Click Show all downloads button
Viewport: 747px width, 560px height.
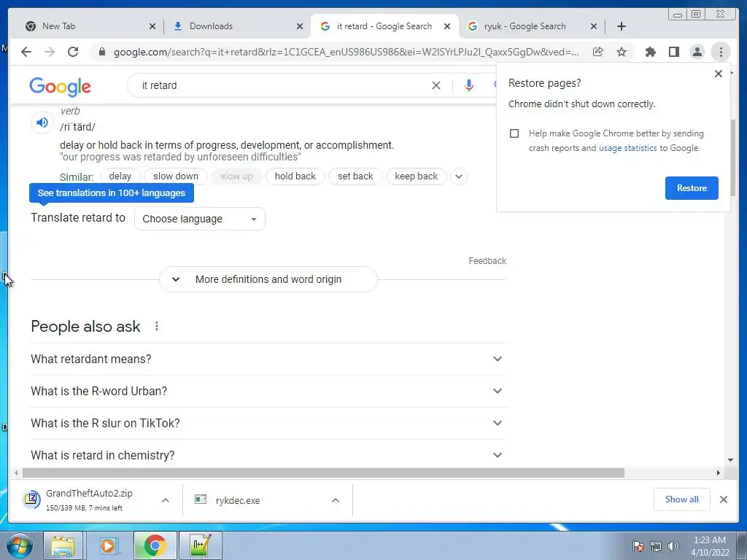[682, 499]
